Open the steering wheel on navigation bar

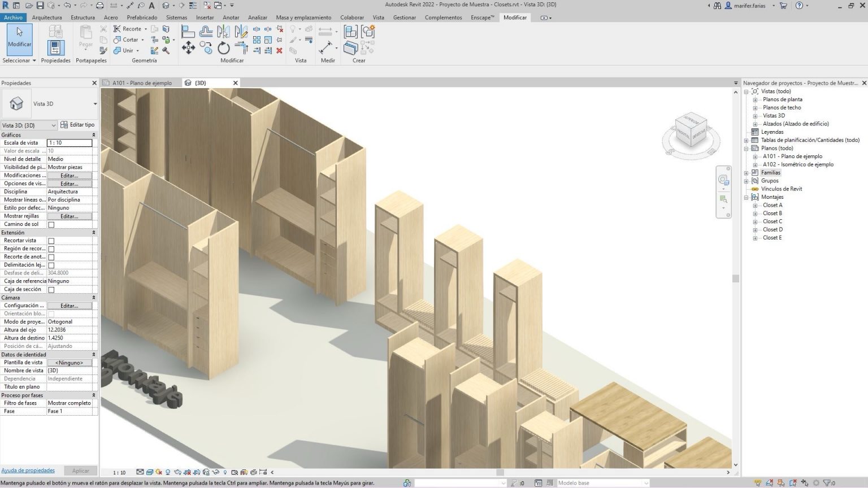click(723, 178)
